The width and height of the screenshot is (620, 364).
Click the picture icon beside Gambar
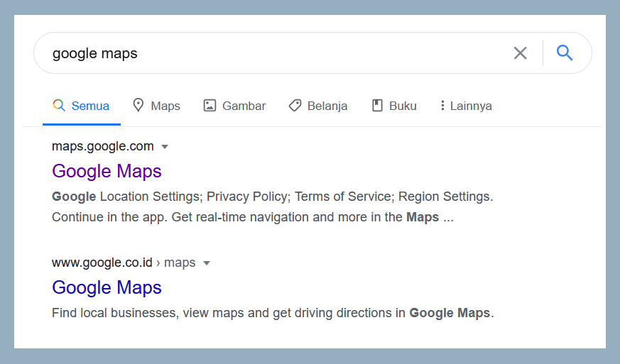(x=210, y=106)
